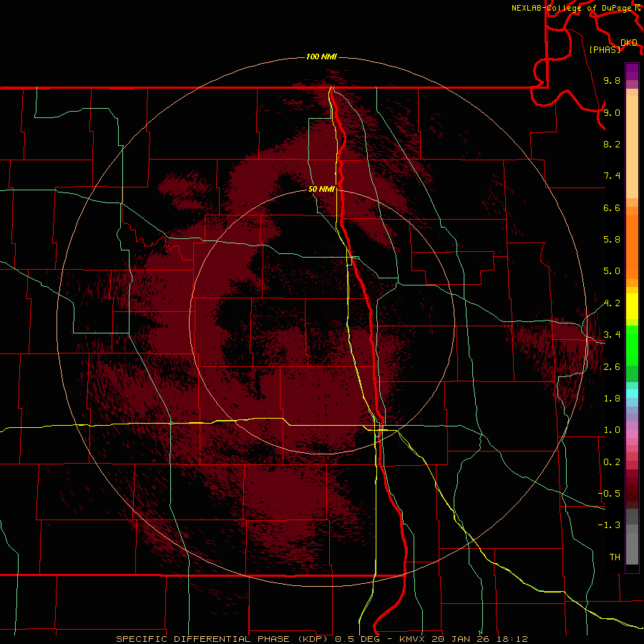
Task: Click the 20 JAN 26 date in caption
Action: point(459,639)
